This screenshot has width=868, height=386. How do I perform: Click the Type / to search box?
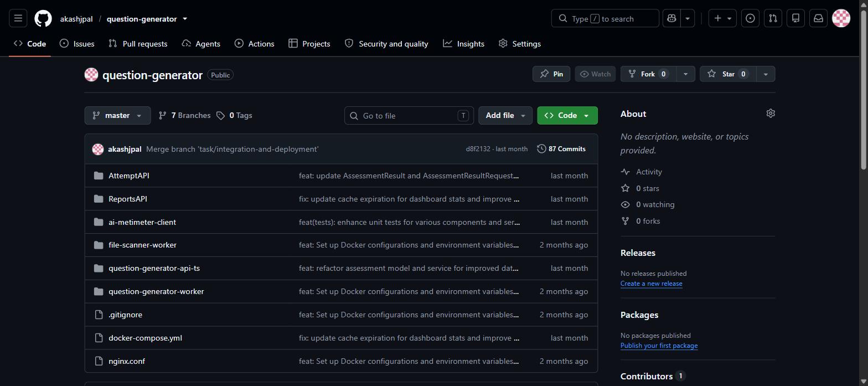coord(605,18)
